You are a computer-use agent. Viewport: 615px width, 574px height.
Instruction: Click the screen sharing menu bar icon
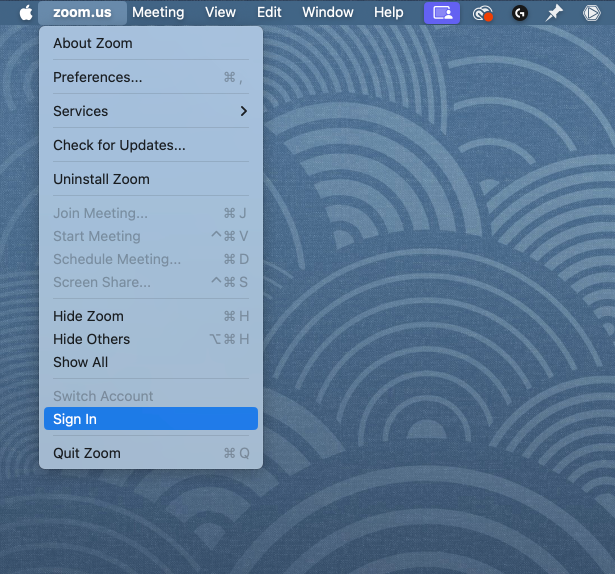pyautogui.click(x=442, y=13)
